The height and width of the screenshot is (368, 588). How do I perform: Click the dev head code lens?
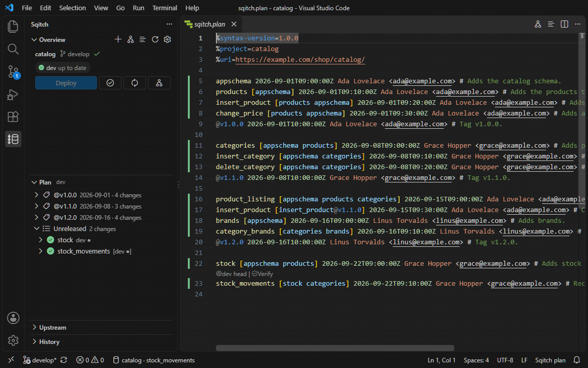click(x=231, y=274)
